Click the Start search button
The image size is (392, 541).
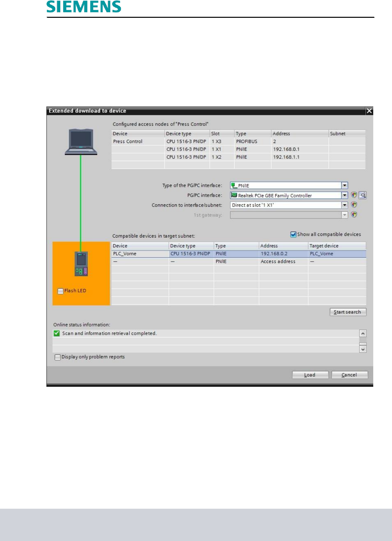348,312
